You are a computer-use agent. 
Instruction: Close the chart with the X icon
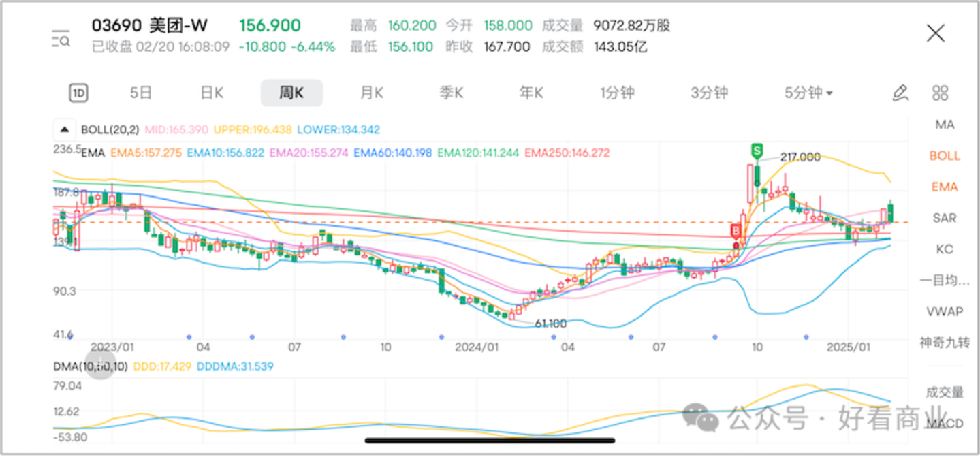coord(936,33)
